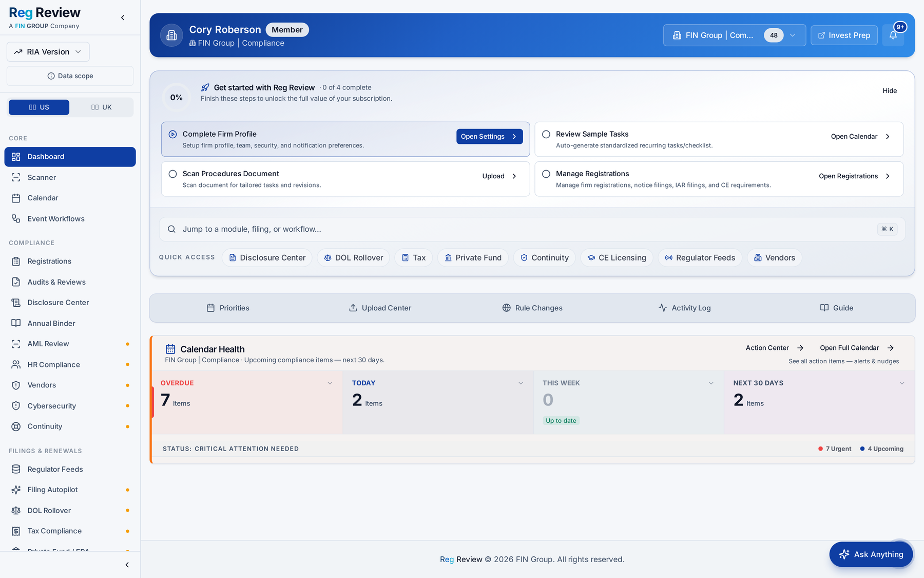Click the Dashboard grid icon

[x=16, y=157]
